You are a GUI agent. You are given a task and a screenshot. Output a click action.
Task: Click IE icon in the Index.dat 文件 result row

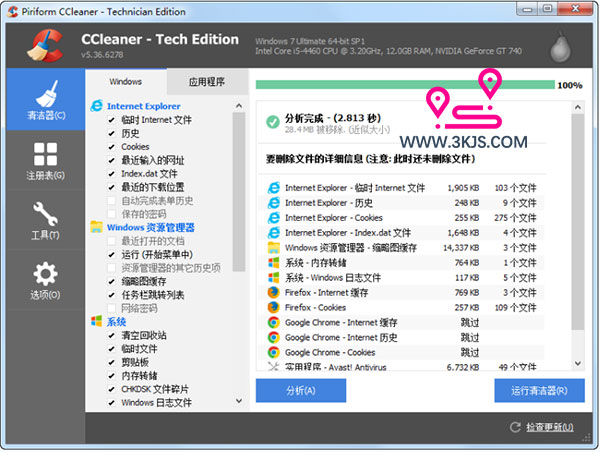pos(274,232)
